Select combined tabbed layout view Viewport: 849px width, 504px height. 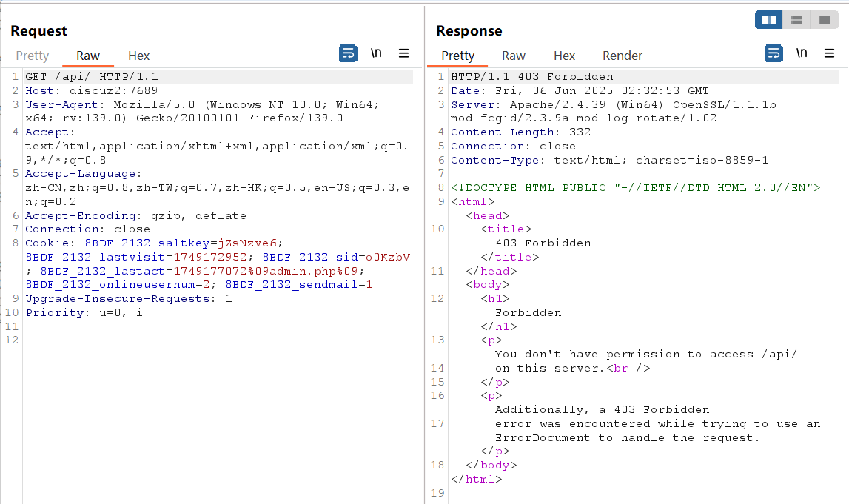pos(825,20)
